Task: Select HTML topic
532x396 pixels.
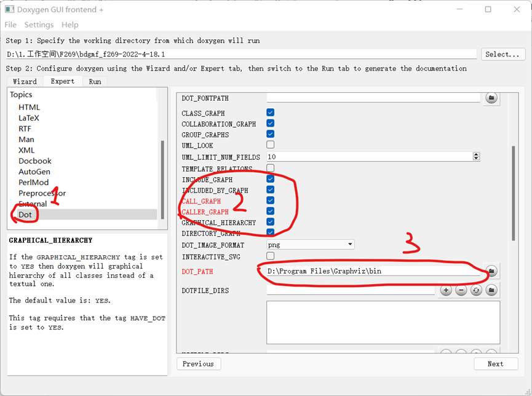Action: click(29, 107)
